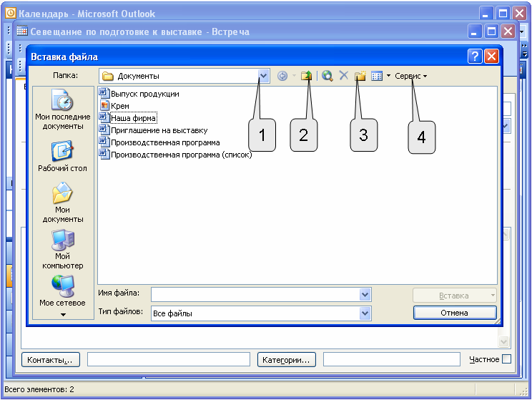
Task: Click the Контакты... button
Action: (x=51, y=360)
